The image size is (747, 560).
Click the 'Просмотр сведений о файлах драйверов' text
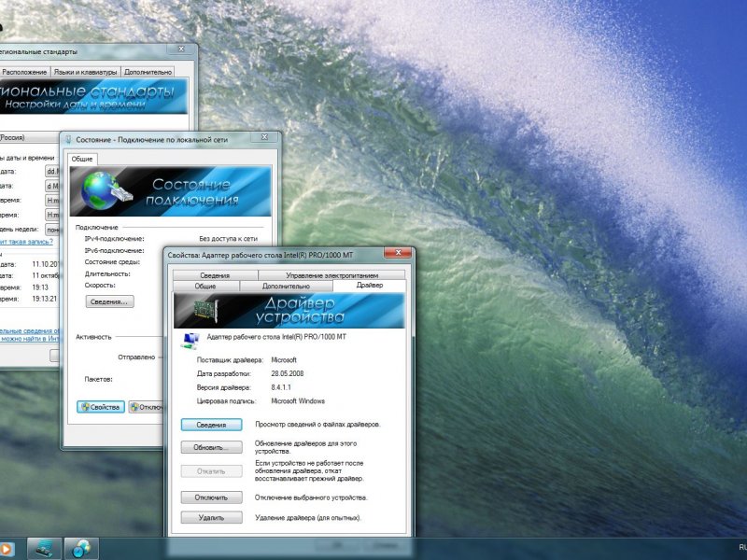tap(317, 425)
